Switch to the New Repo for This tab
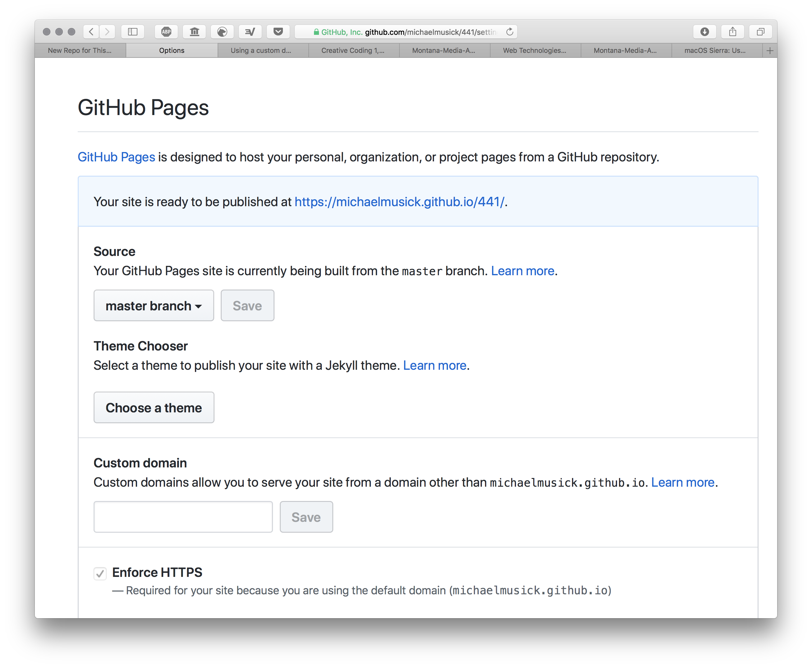This screenshot has width=812, height=668. click(x=80, y=50)
